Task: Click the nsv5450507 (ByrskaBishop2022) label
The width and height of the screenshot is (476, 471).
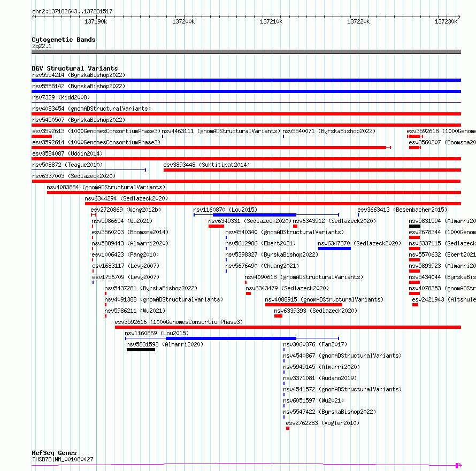Action: [79, 120]
